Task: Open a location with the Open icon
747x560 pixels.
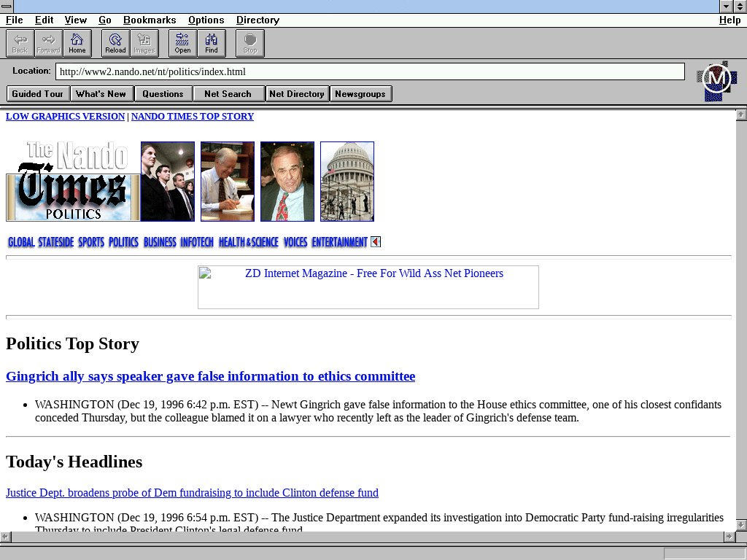Action: pyautogui.click(x=182, y=43)
